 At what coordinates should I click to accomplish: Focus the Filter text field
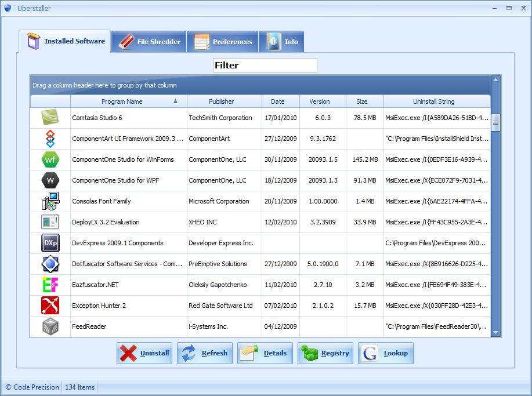(x=265, y=65)
